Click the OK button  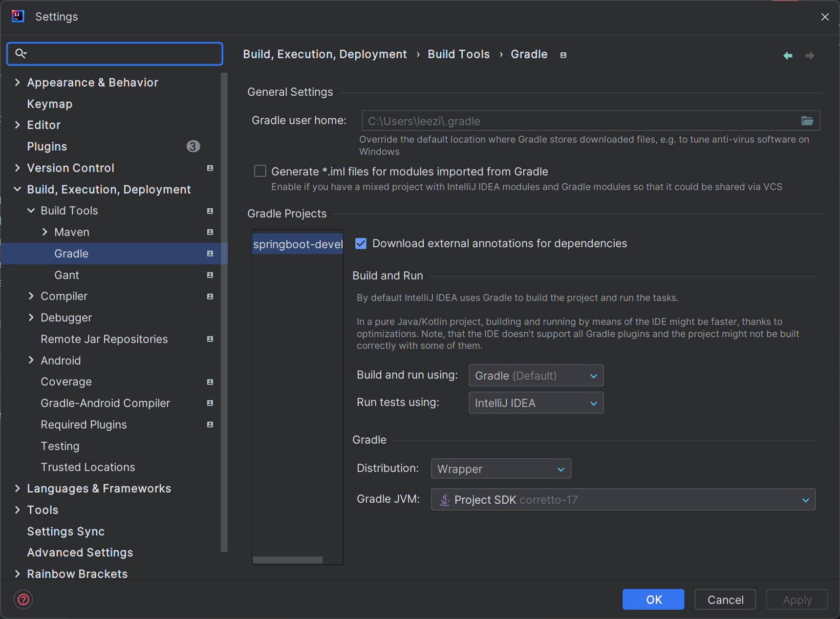pos(653,599)
